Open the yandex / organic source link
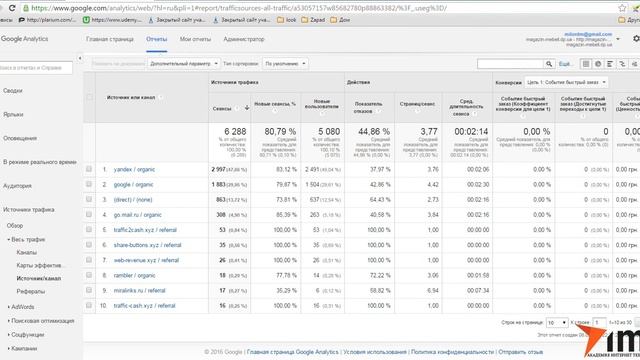This screenshot has width=640, height=360. tap(134, 169)
